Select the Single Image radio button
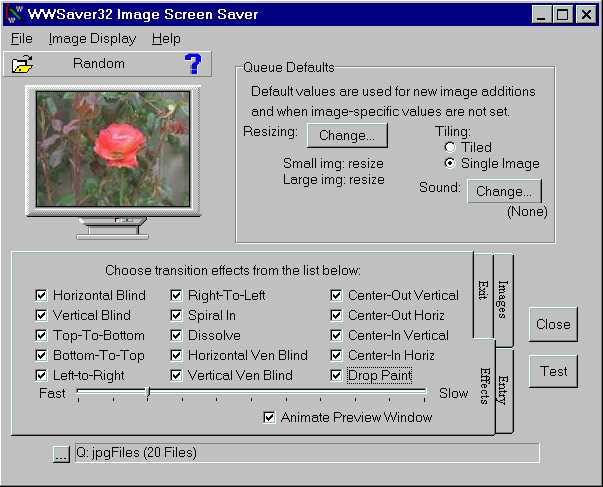 (450, 163)
